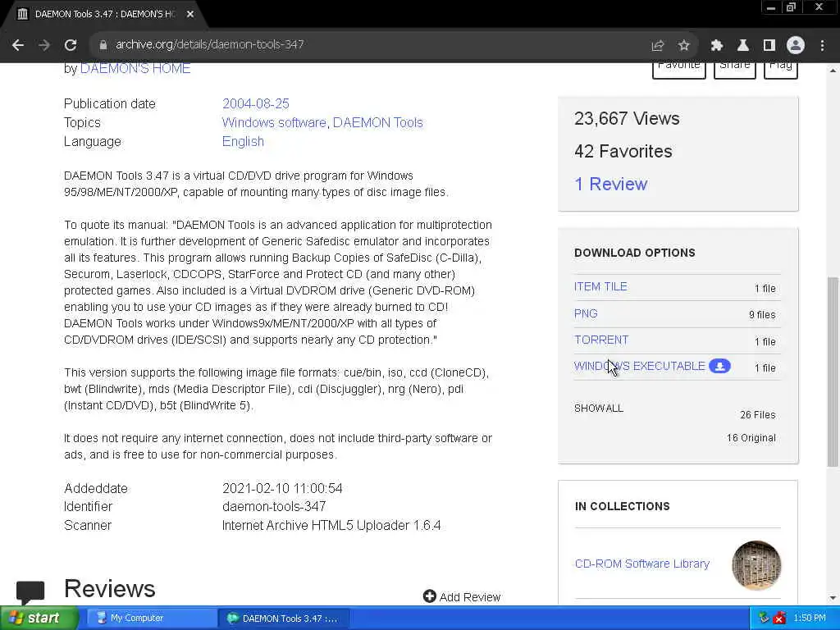Image resolution: width=840 pixels, height=630 pixels.
Task: Share this page from address bar
Action: tap(658, 45)
